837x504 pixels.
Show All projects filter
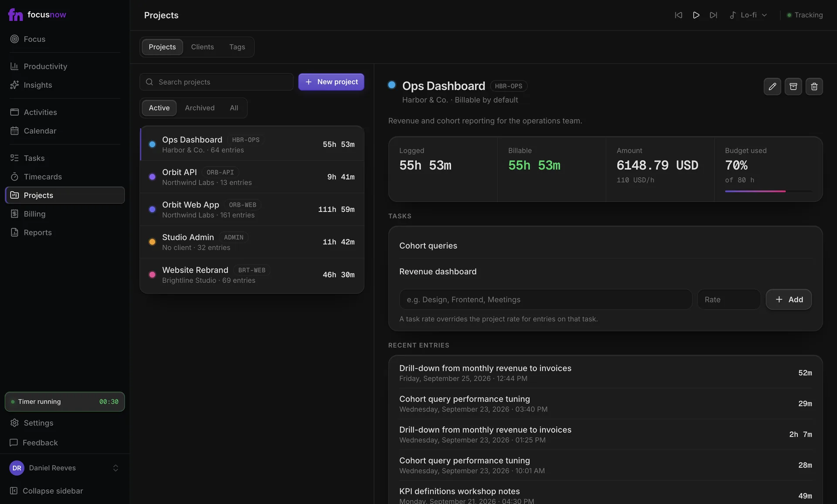[x=234, y=108]
